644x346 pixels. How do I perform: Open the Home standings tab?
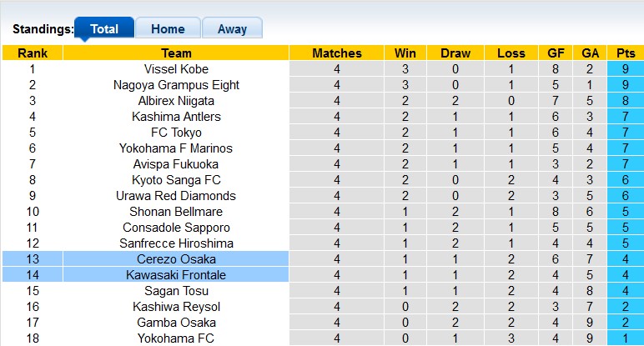(x=168, y=28)
